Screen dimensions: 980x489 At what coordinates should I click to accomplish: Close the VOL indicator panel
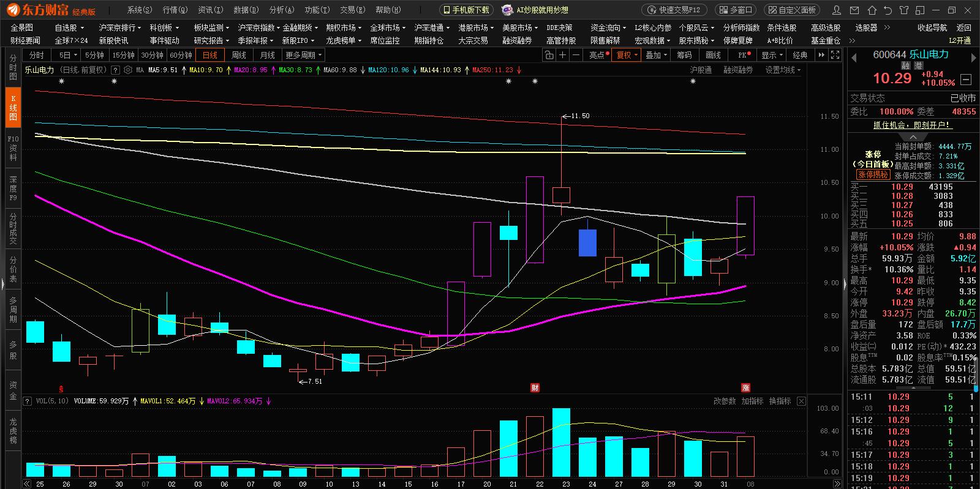click(801, 401)
